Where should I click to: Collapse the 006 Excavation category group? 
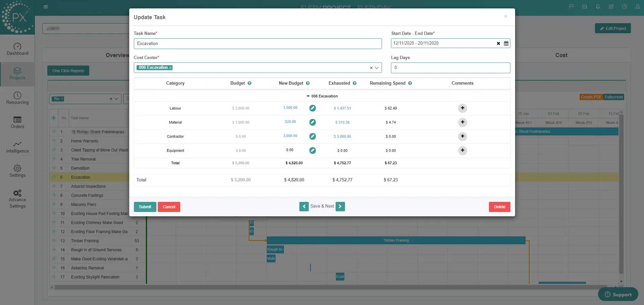point(308,96)
